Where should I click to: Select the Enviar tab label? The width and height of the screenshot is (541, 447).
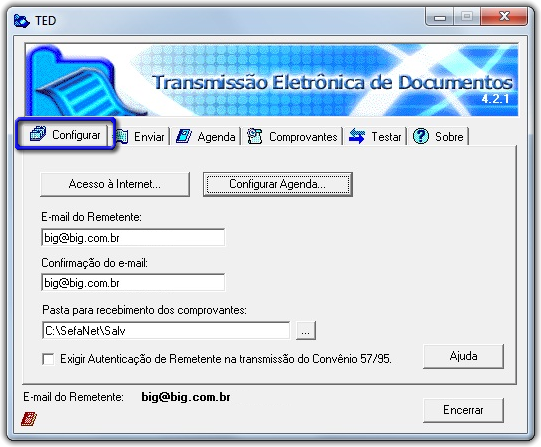pos(149,137)
